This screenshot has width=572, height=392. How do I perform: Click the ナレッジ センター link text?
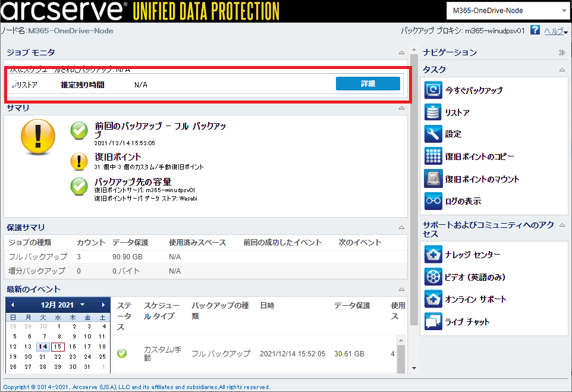(x=473, y=255)
